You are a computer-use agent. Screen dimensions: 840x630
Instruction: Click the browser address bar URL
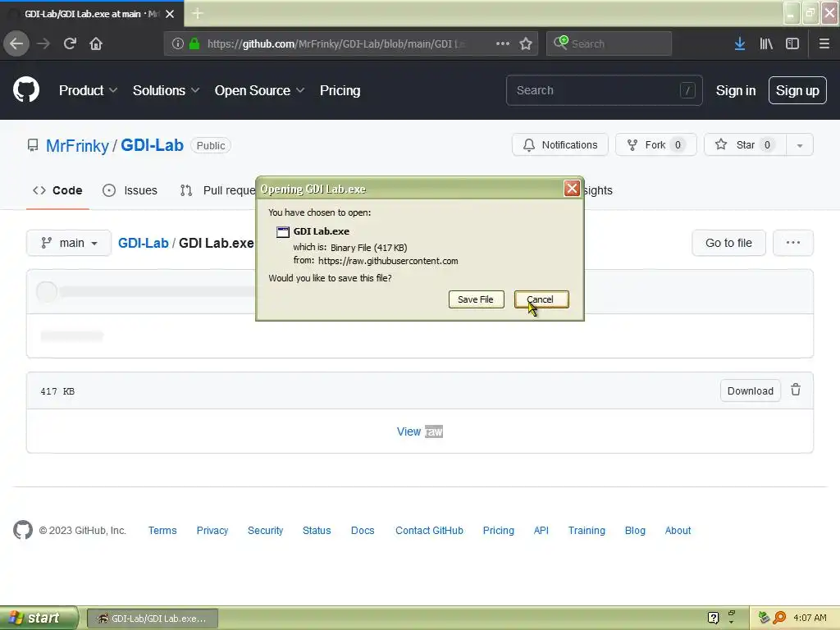336,43
